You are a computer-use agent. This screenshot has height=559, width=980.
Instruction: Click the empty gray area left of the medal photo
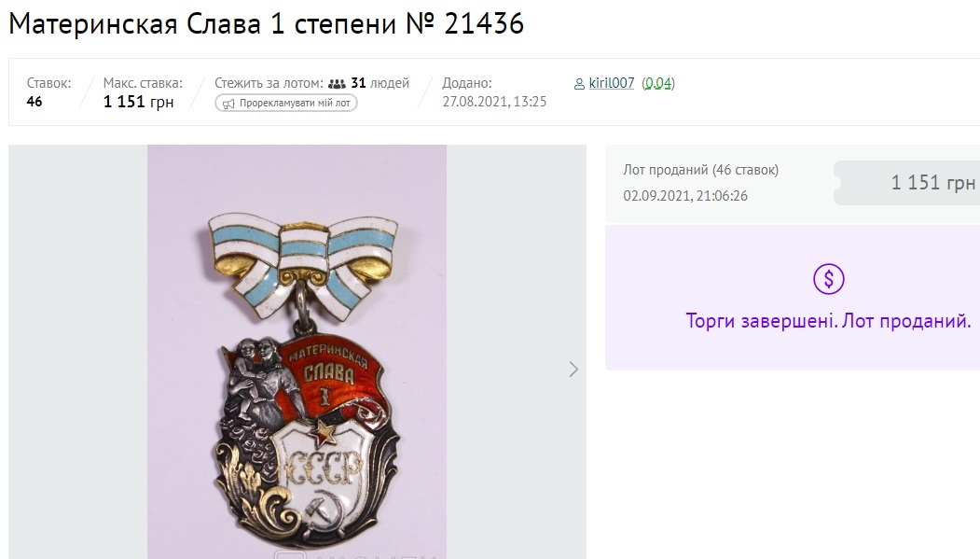click(x=78, y=352)
